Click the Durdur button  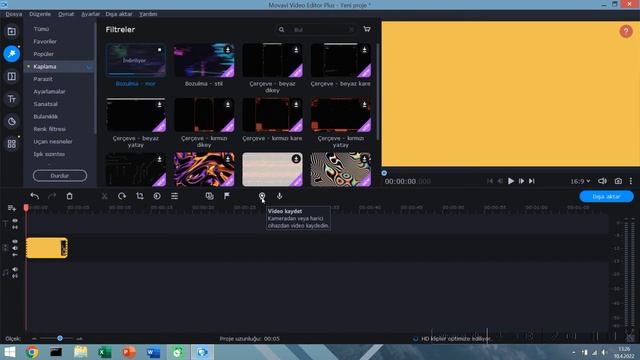60,176
